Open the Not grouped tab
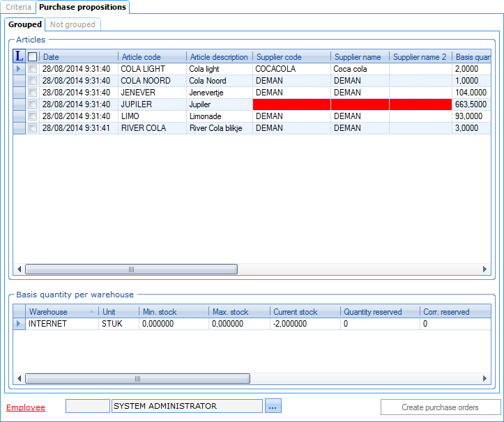Image resolution: width=504 pixels, height=422 pixels. tap(74, 24)
